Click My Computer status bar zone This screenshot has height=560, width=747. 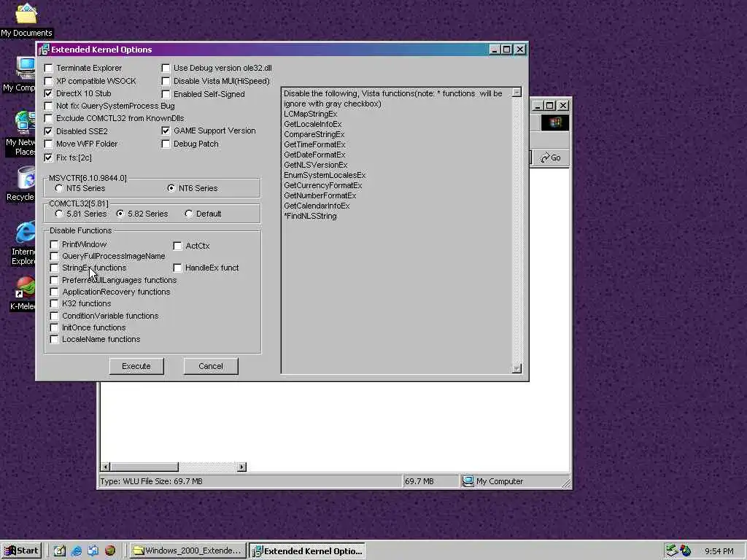pyautogui.click(x=515, y=481)
